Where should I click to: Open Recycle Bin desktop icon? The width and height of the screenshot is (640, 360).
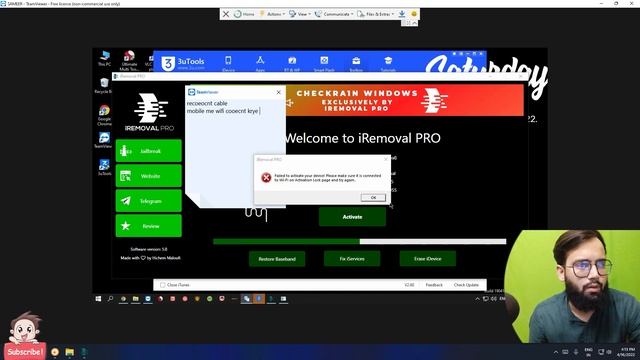tap(104, 86)
